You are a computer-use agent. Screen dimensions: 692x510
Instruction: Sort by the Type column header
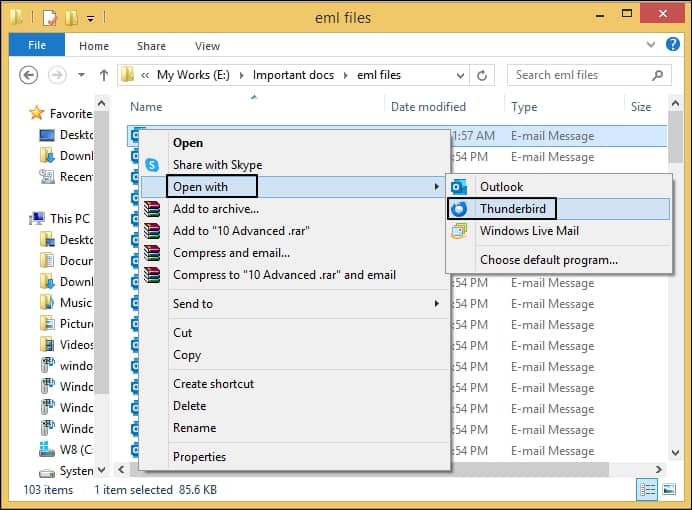[524, 107]
